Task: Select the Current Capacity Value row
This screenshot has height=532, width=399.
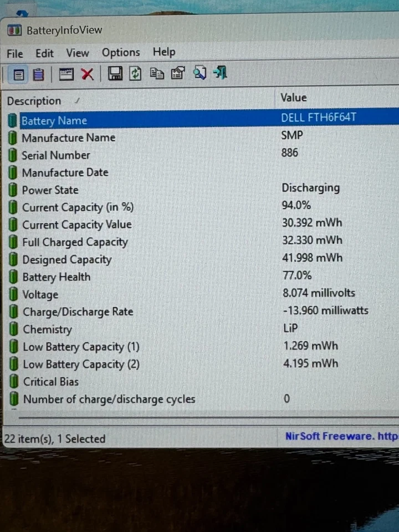Action: (203, 224)
